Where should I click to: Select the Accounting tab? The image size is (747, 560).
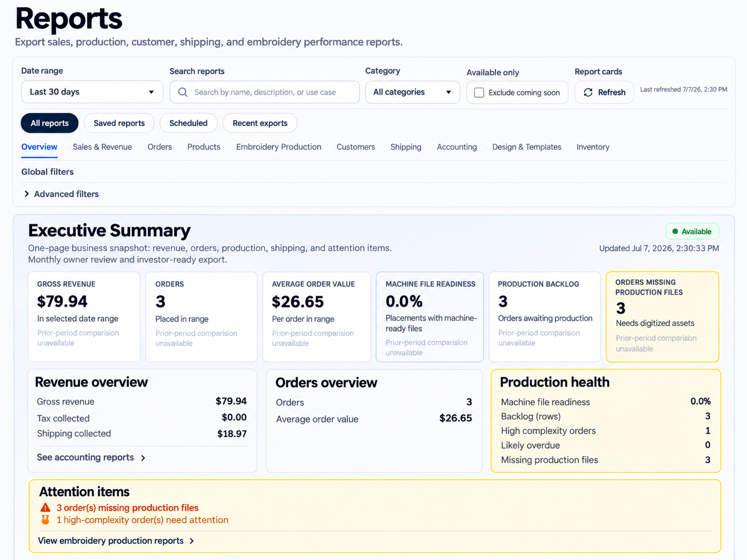457,147
